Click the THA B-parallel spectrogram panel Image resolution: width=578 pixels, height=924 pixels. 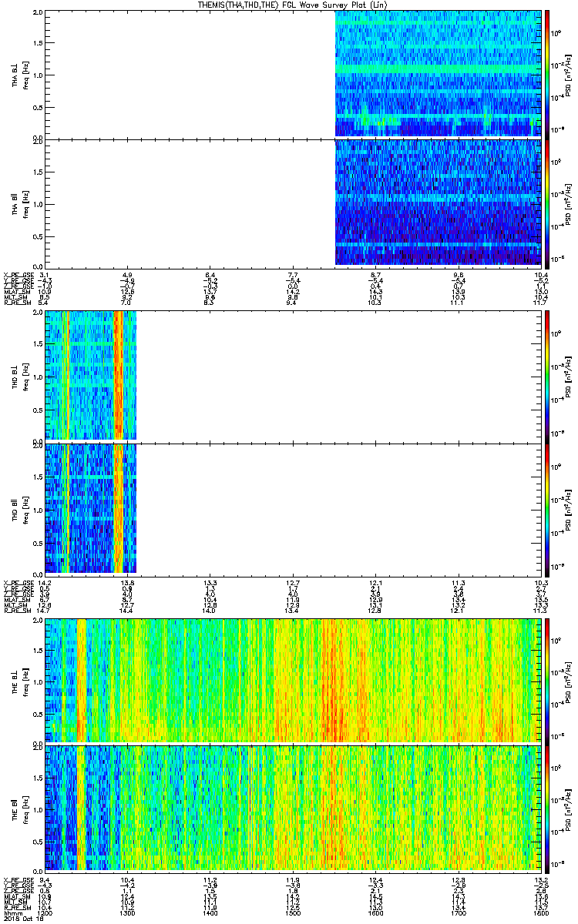coord(293,203)
